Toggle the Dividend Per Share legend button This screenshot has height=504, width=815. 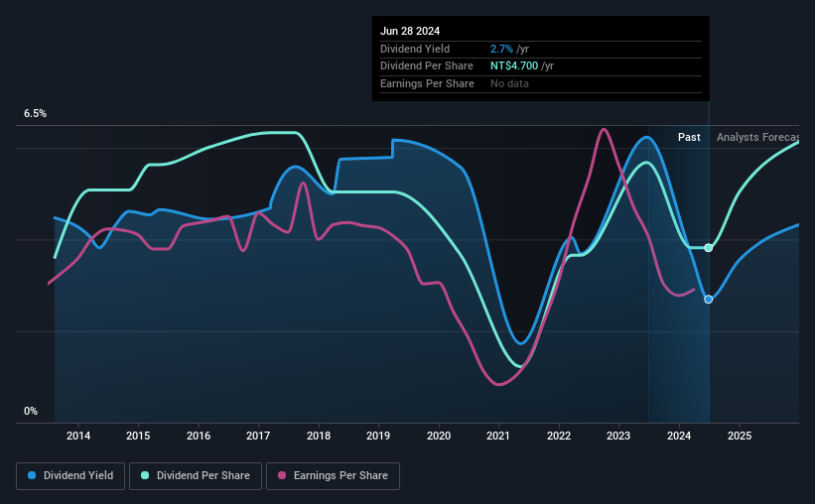click(x=196, y=476)
